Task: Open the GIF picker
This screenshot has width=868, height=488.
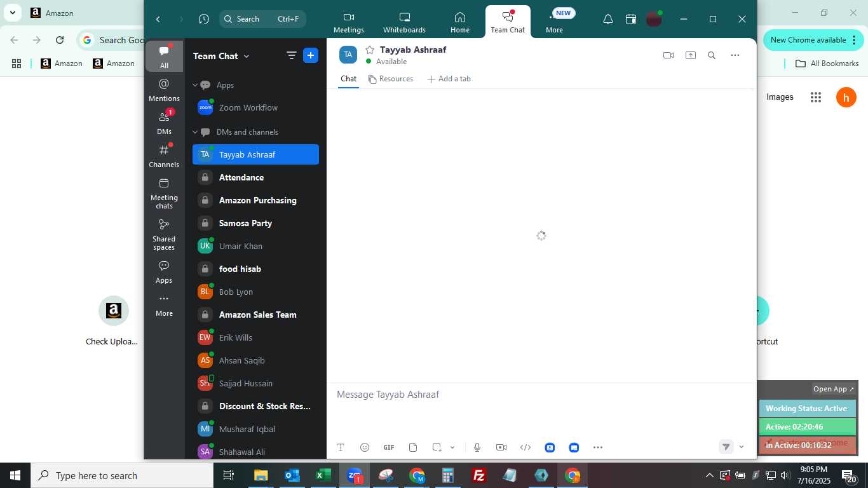Action: (389, 447)
